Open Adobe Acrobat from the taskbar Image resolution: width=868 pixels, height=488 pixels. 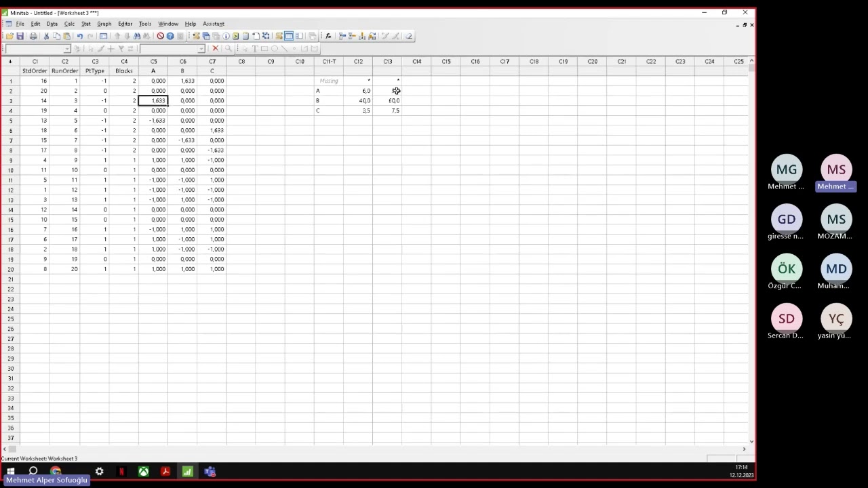pyautogui.click(x=165, y=471)
